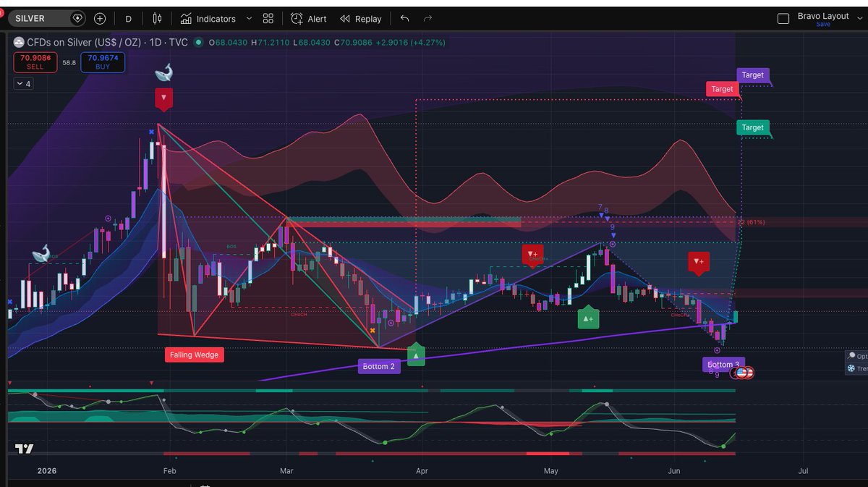The height and width of the screenshot is (487, 868).
Task: Expand the collapsed indicators legend showing 4
Action: click(22, 84)
